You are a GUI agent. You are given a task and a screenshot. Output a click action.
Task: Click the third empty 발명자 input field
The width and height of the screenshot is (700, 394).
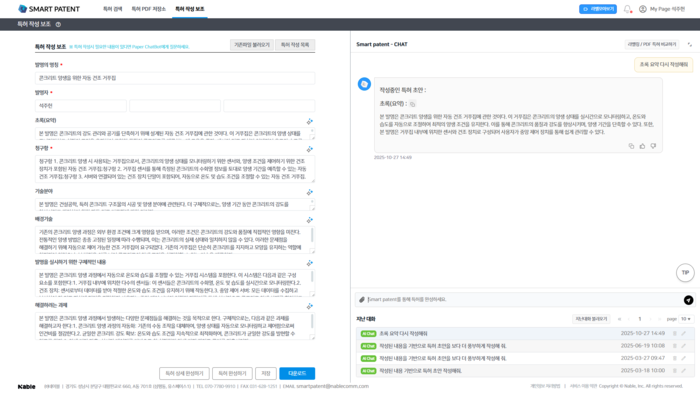coord(269,106)
